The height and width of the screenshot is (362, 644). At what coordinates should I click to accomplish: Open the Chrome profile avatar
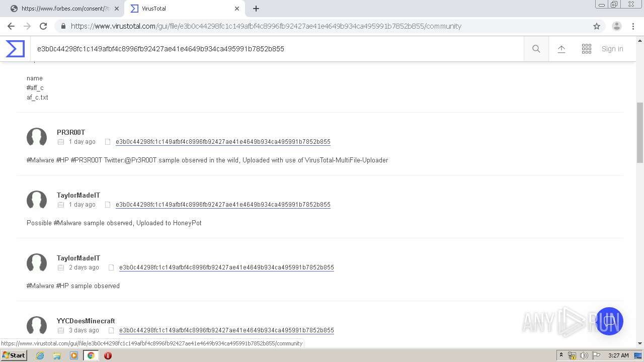tap(617, 26)
